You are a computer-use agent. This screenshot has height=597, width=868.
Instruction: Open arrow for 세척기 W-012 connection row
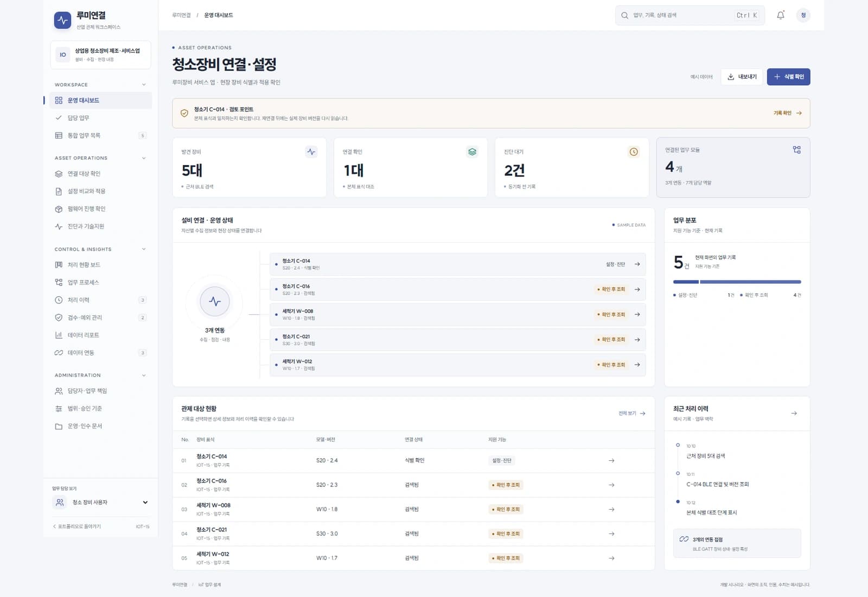637,365
